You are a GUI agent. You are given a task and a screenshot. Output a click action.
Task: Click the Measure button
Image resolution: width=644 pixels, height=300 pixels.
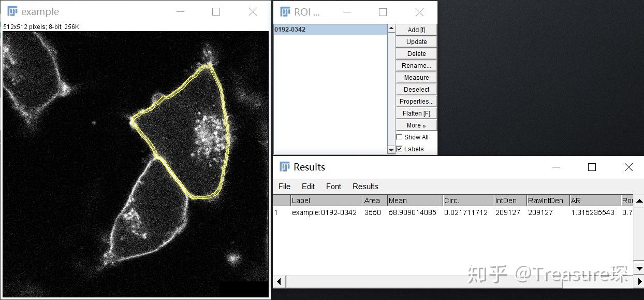point(416,77)
